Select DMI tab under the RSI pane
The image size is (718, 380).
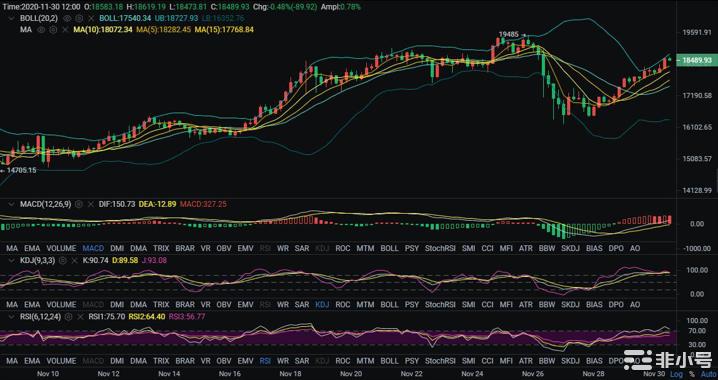click(x=117, y=361)
